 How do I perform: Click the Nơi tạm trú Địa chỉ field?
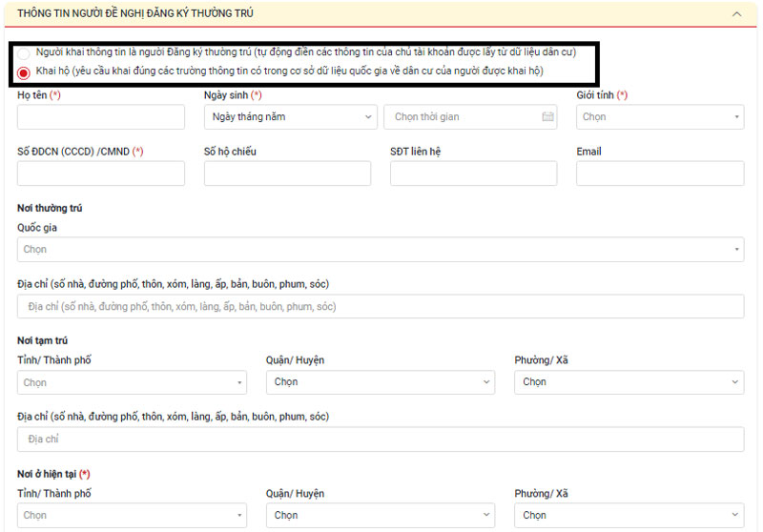tap(381, 440)
